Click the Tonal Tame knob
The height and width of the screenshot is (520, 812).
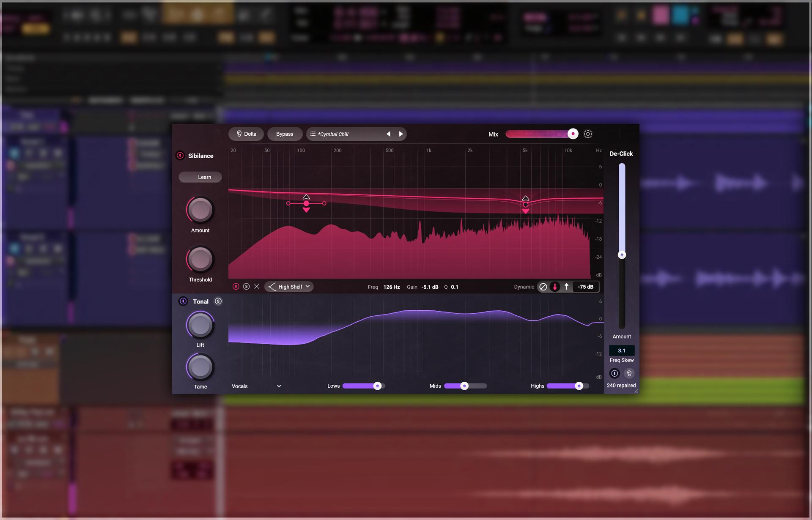click(x=200, y=367)
